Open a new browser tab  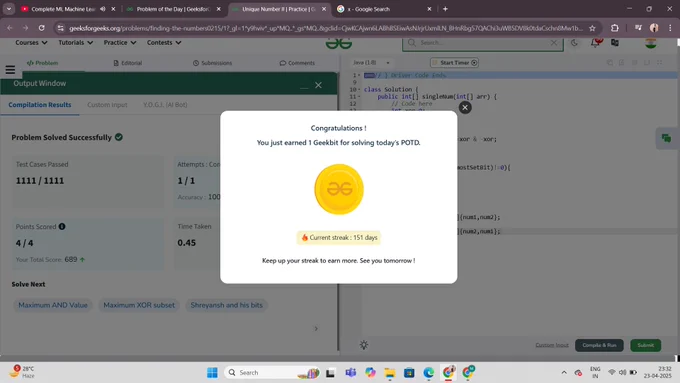tap(445, 9)
